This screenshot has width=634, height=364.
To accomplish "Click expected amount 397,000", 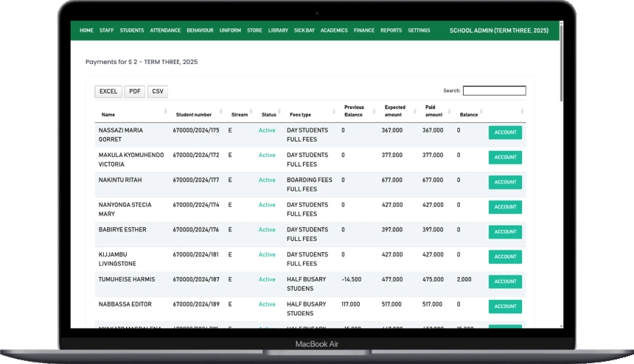I will coord(391,229).
